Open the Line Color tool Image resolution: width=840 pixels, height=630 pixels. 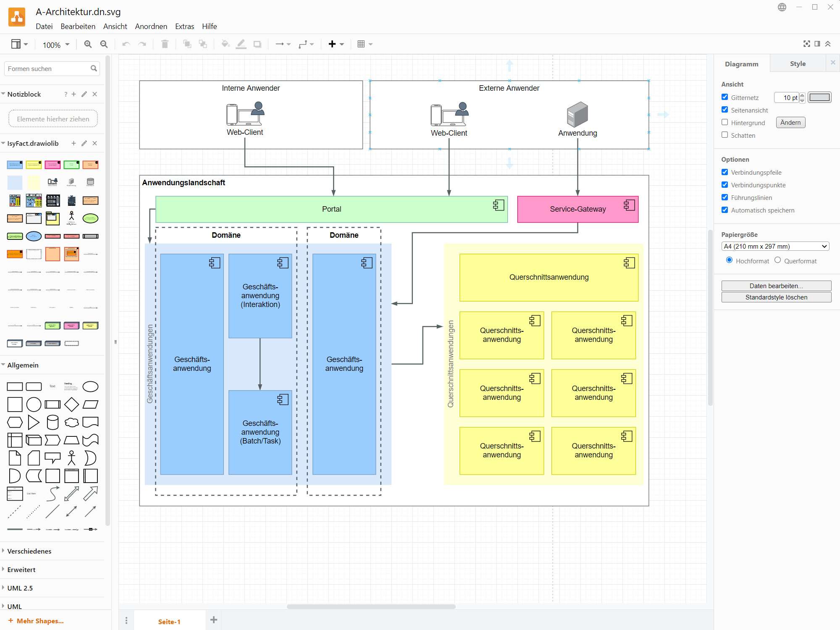(241, 44)
